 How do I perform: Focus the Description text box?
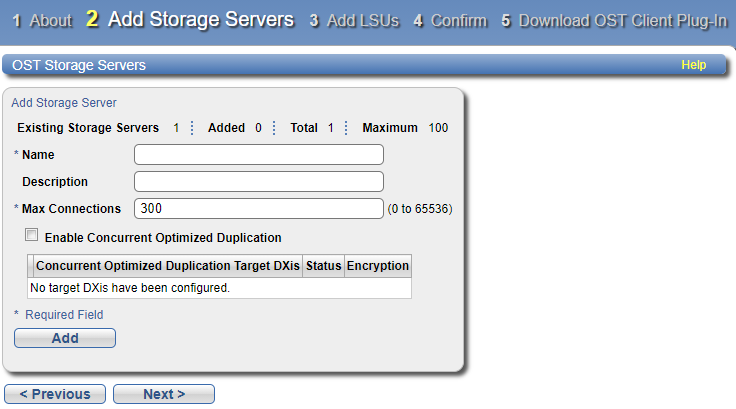click(259, 181)
